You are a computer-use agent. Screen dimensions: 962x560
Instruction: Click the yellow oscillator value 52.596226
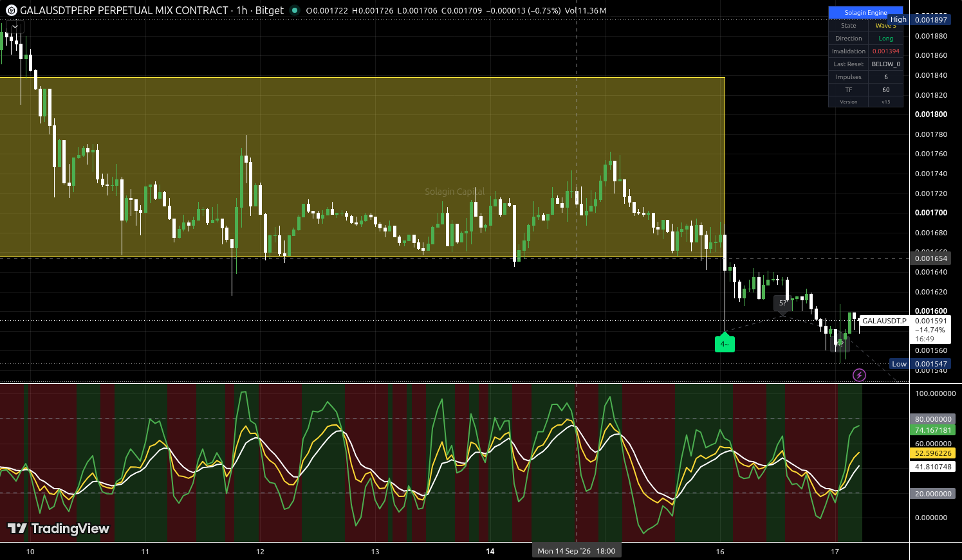click(933, 453)
